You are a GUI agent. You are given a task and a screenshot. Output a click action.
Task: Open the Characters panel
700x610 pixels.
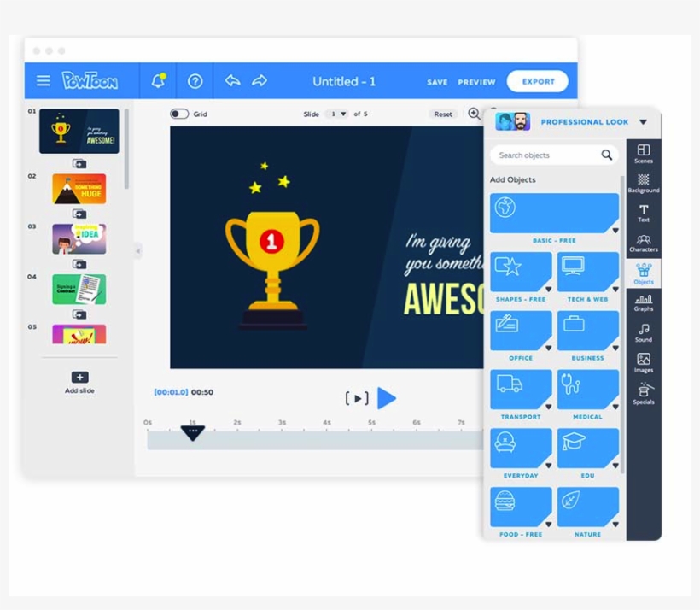click(x=644, y=243)
